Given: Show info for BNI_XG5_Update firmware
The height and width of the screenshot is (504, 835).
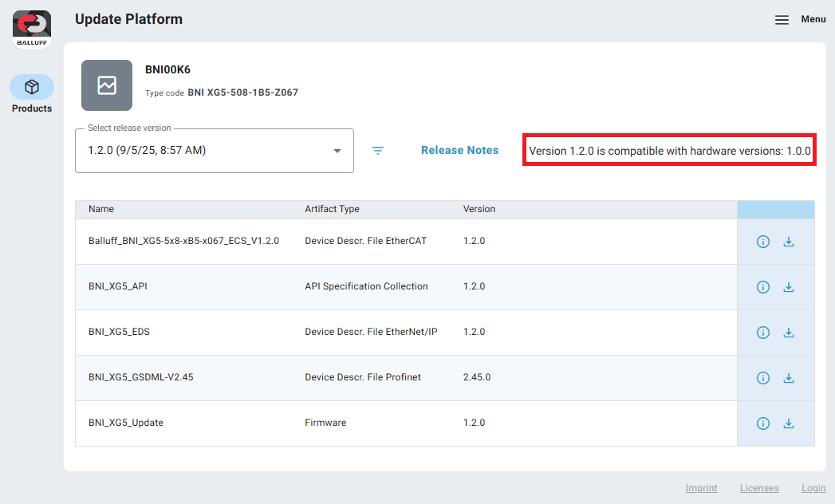Looking at the screenshot, I should [x=763, y=423].
